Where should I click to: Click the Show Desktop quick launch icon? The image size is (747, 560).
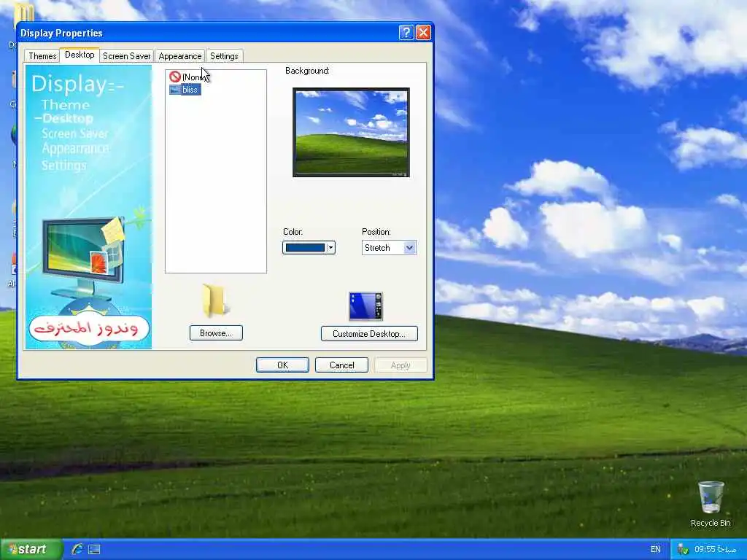tap(94, 549)
